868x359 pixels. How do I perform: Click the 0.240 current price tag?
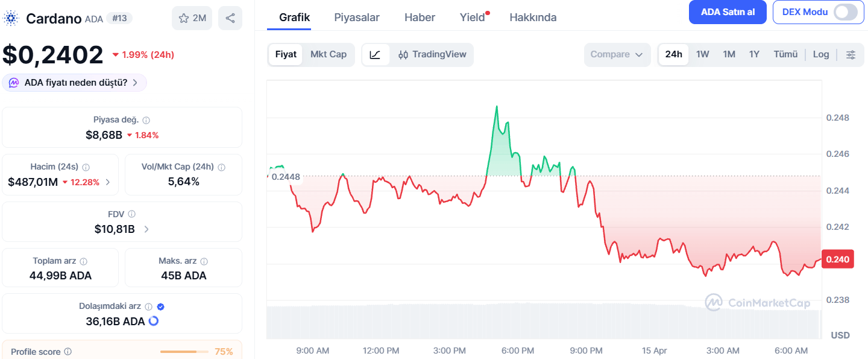(838, 259)
